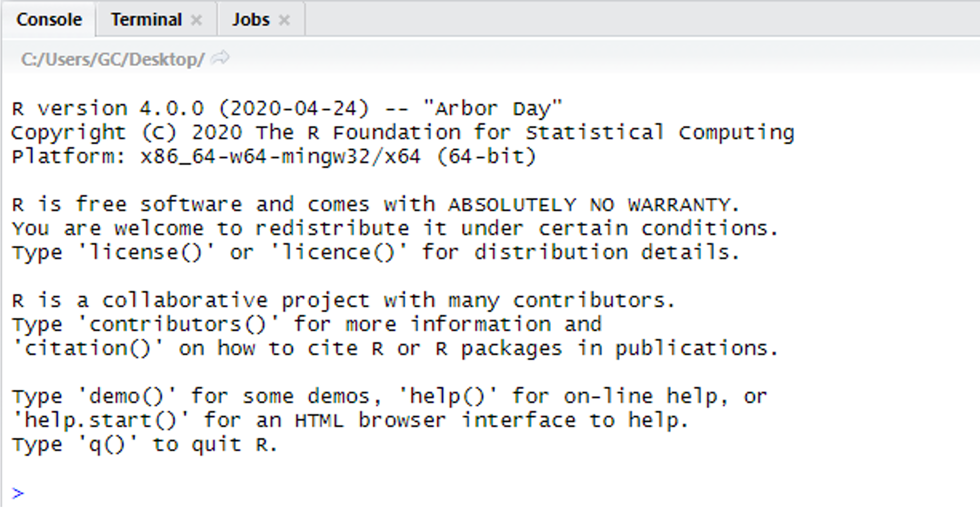Click the ABSOLUTELY NO WARRANTY text
This screenshot has height=528, width=980.
[593, 204]
